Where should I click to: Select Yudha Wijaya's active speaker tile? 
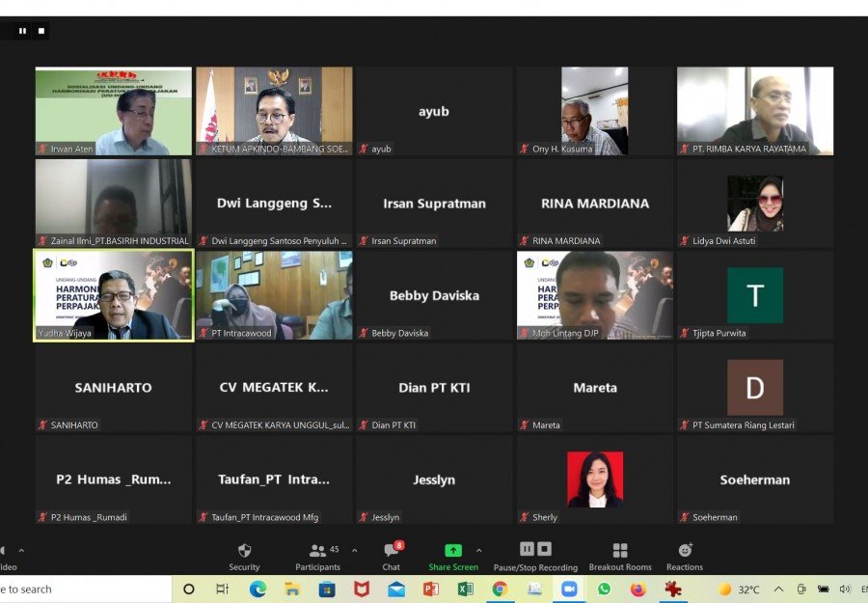114,295
